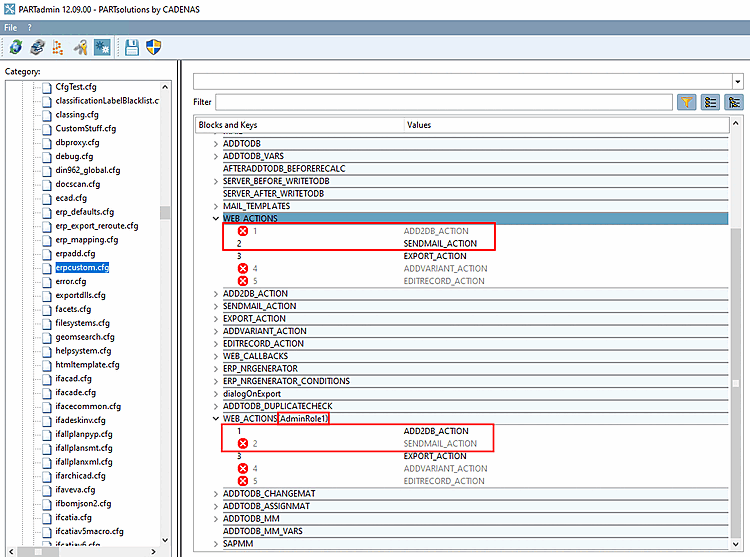Image resolution: width=750 pixels, height=557 pixels.
Task: Click file icon of CfgTest.cfg
Action: (x=46, y=87)
